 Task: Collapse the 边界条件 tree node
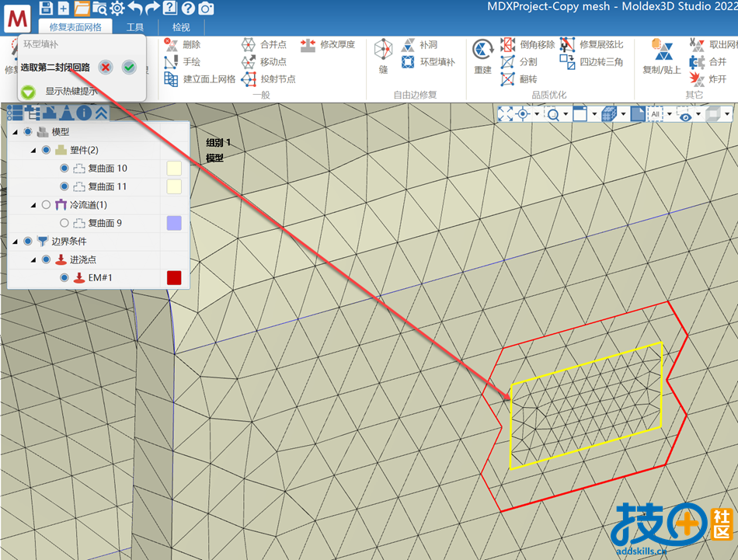pyautogui.click(x=15, y=242)
